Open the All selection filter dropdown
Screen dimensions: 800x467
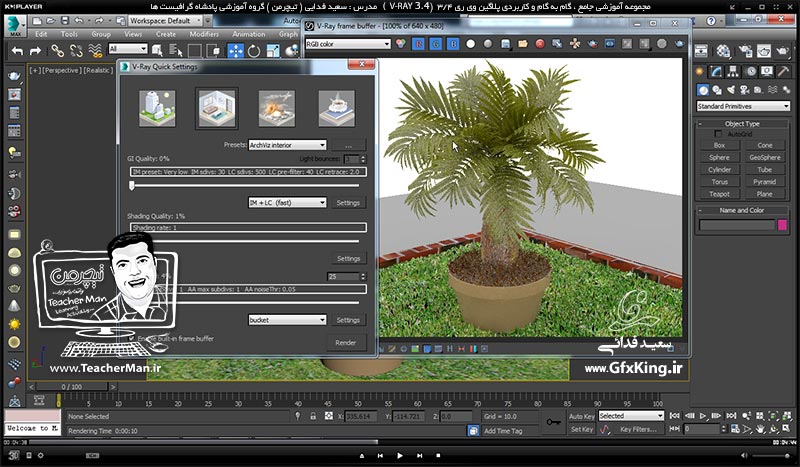(x=128, y=48)
